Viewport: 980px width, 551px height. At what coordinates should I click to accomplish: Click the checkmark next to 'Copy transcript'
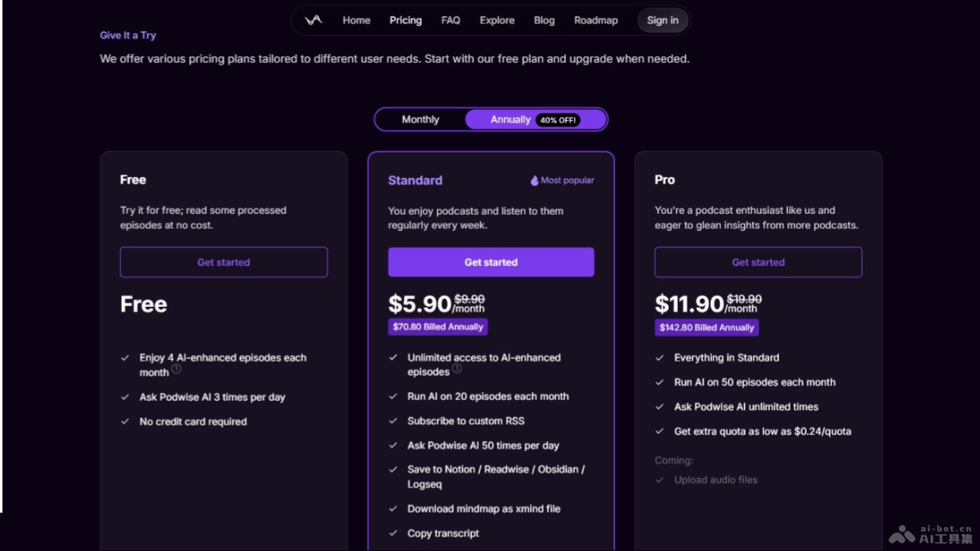point(393,533)
